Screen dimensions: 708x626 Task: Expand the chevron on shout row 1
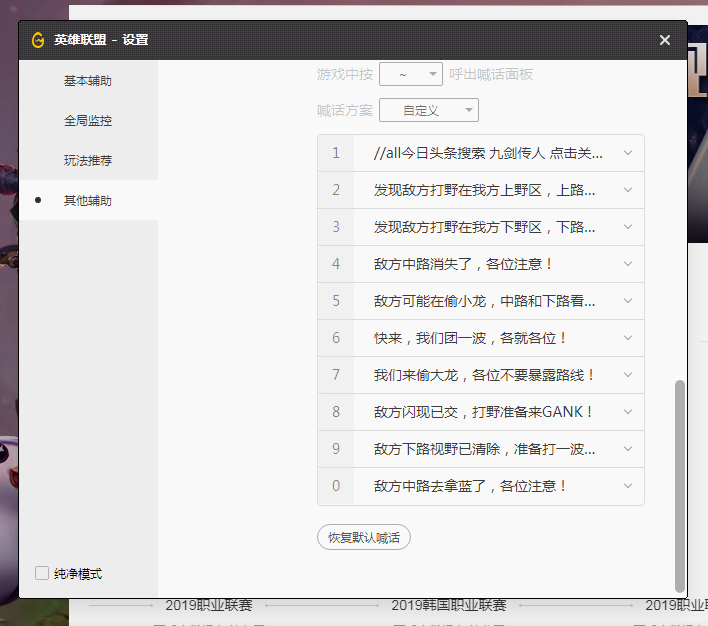tap(628, 153)
